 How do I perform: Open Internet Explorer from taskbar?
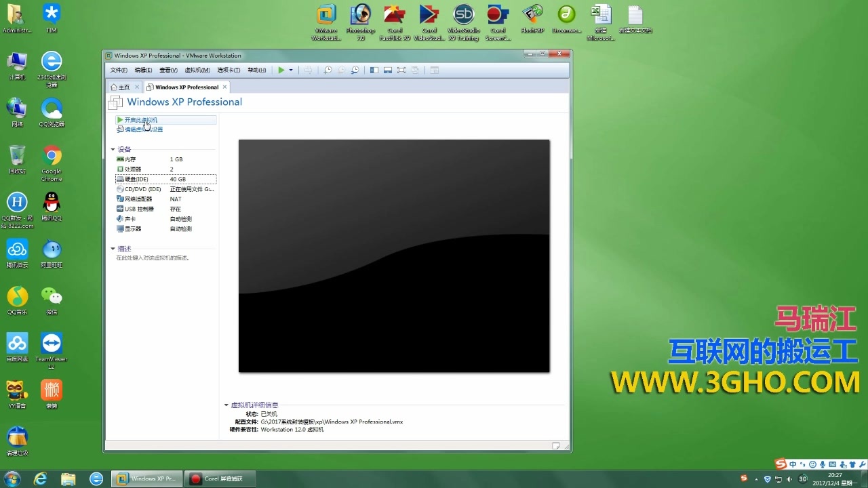click(x=41, y=479)
